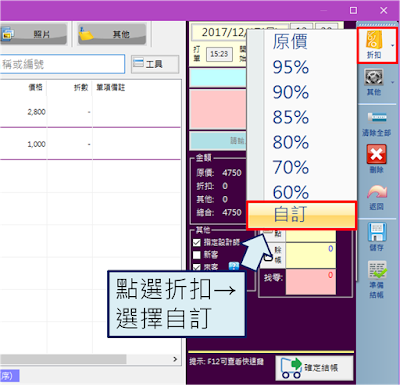Uncheck the 指定設計師 checkbox
Viewport: 400px width, 385px height.
(197, 242)
